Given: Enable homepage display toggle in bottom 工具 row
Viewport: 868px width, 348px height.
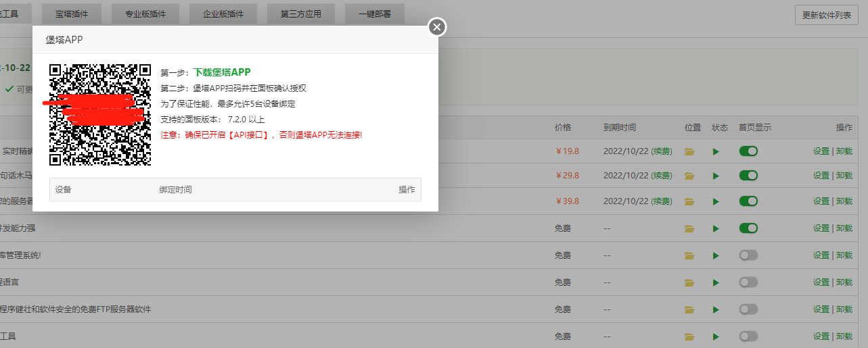Looking at the screenshot, I should (748, 336).
